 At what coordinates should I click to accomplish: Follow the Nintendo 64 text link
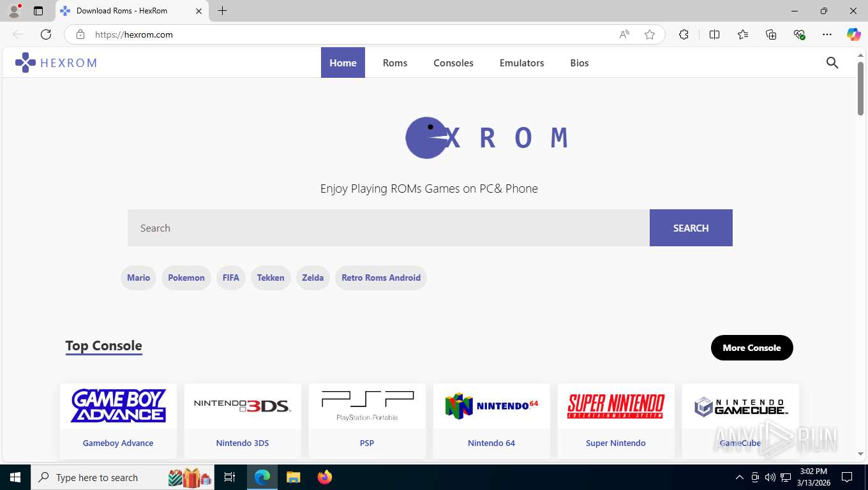(491, 443)
